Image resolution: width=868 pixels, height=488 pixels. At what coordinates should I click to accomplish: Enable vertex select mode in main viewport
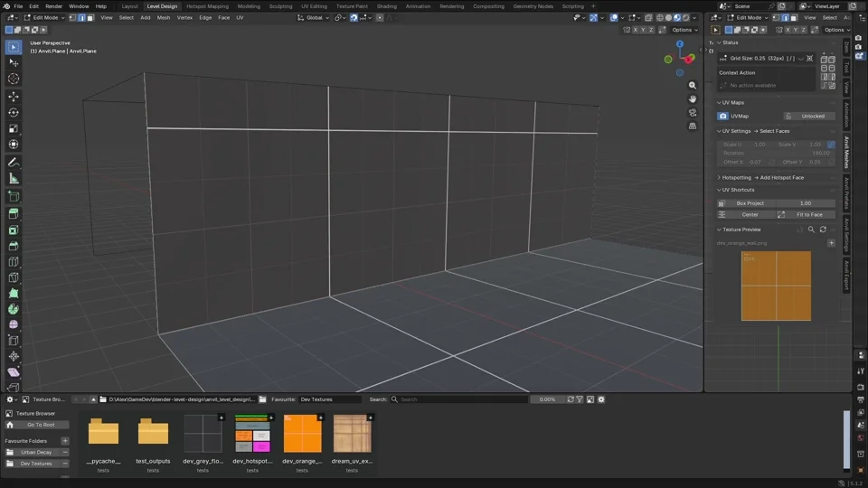click(x=72, y=18)
